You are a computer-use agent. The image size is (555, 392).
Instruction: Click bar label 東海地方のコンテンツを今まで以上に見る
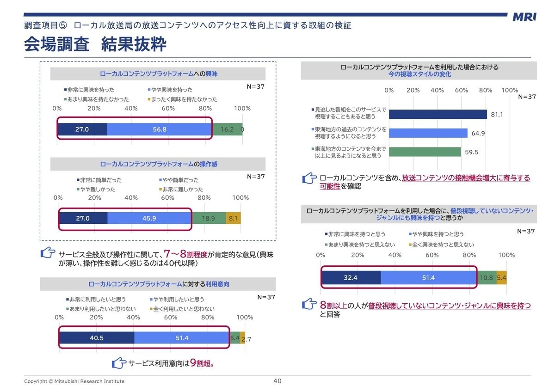(348, 153)
